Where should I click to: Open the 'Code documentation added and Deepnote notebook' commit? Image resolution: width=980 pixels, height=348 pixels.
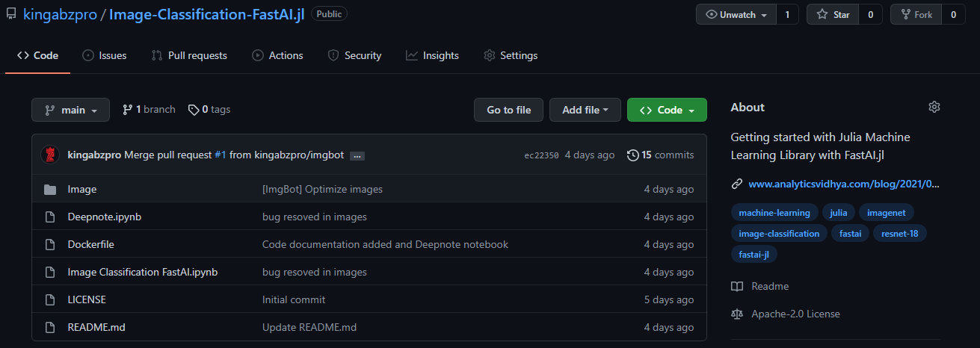click(385, 245)
